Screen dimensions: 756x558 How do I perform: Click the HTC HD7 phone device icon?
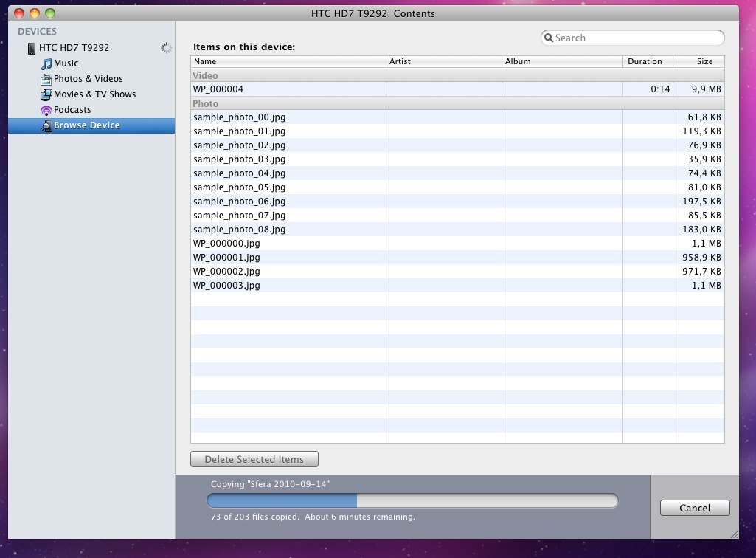pos(31,48)
